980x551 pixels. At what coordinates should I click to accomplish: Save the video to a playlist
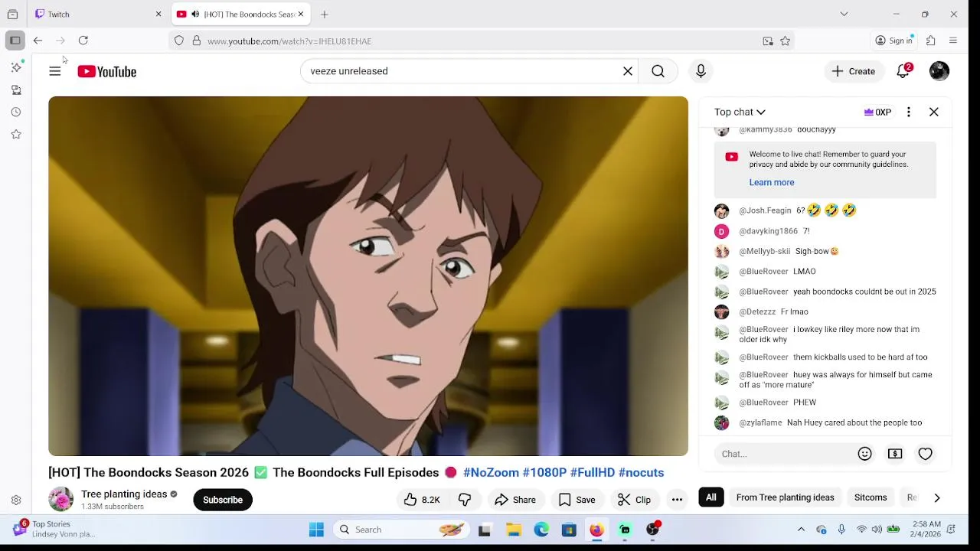coord(577,500)
